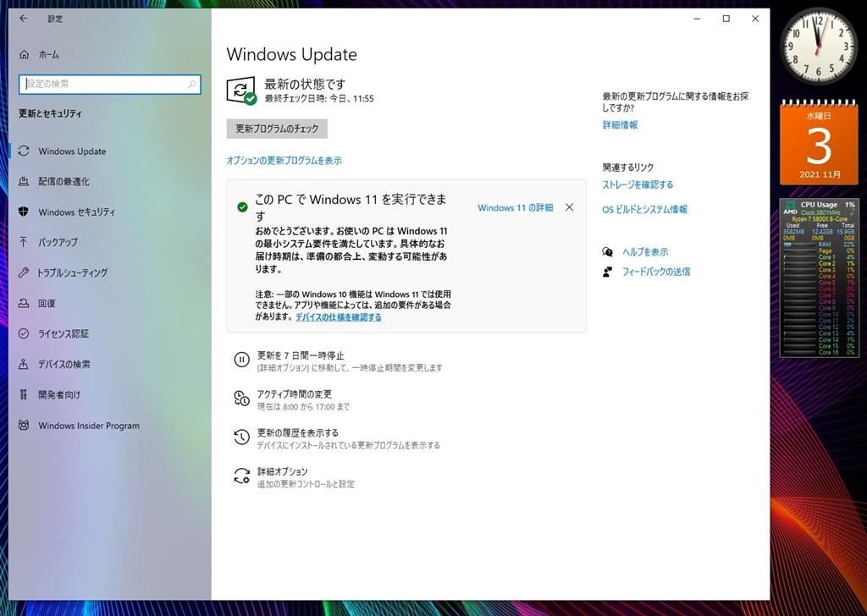Click the analog clock desktop gadget
Viewport: 867px width, 616px height.
click(x=819, y=46)
